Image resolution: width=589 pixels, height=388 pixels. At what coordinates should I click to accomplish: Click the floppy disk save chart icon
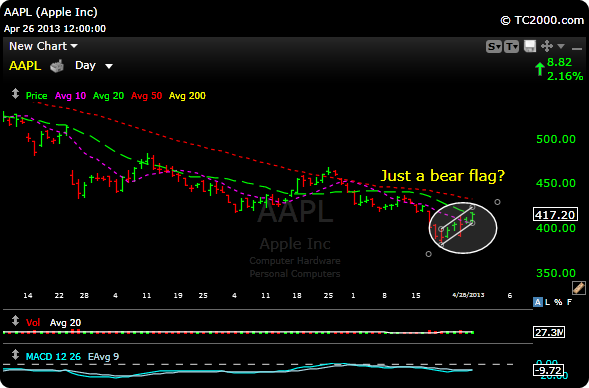pyautogui.click(x=530, y=46)
